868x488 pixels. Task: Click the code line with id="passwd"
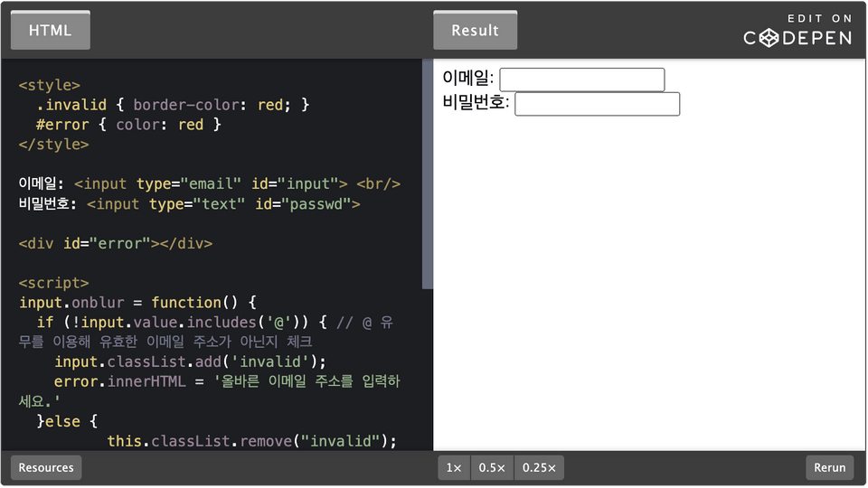coord(189,204)
